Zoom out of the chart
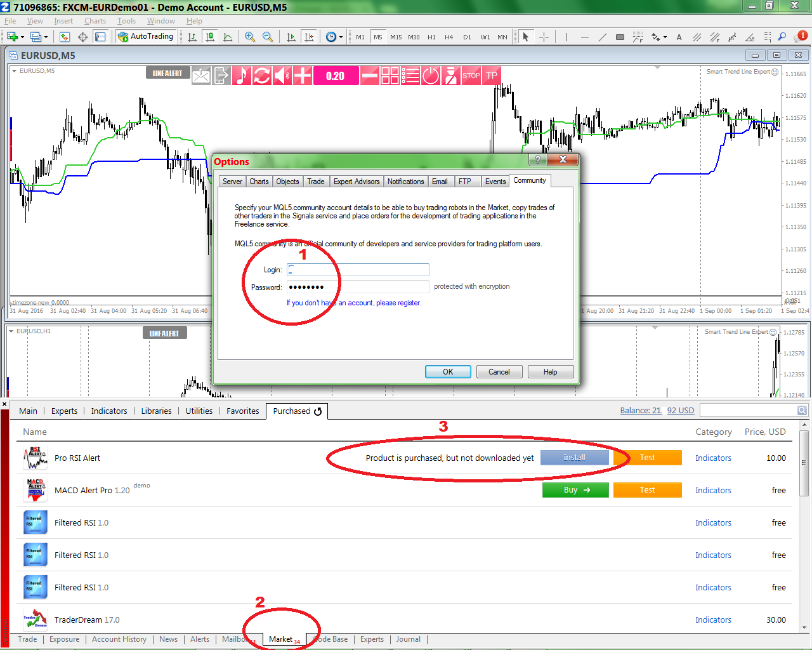This screenshot has width=812, height=650. 267,37
